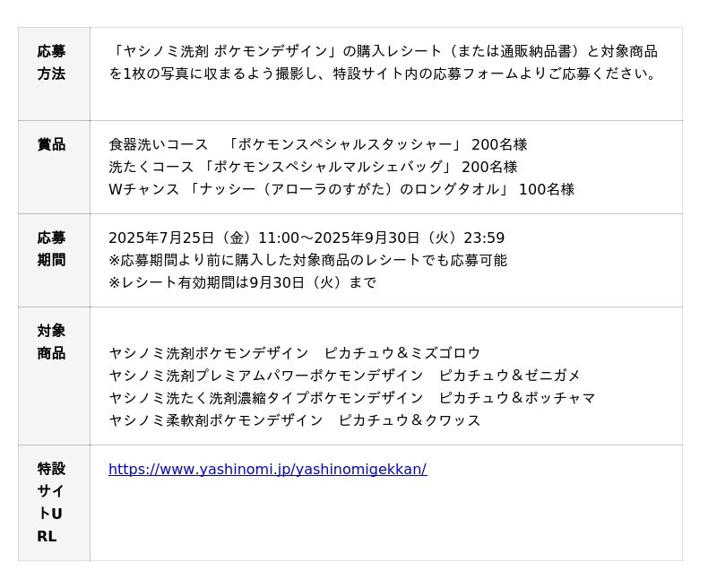Click the note about receipts purchased before period

307,261
